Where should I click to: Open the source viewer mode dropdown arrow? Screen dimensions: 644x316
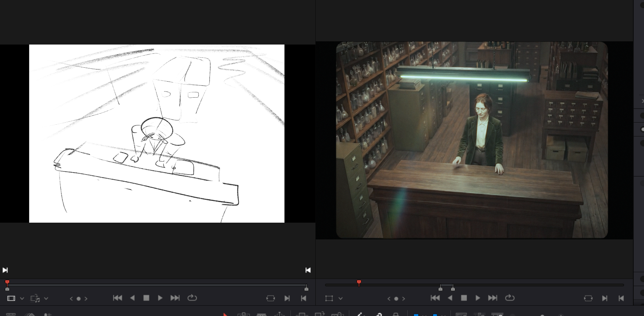pos(22,299)
